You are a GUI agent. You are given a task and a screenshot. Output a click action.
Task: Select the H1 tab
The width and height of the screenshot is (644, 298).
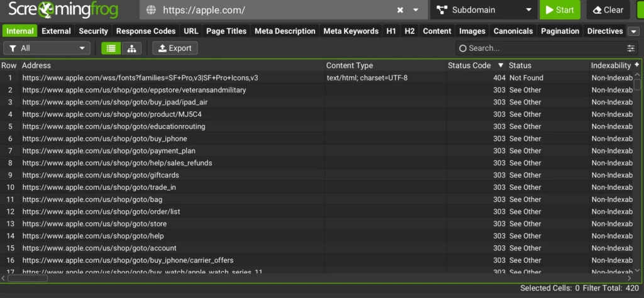[x=391, y=31]
